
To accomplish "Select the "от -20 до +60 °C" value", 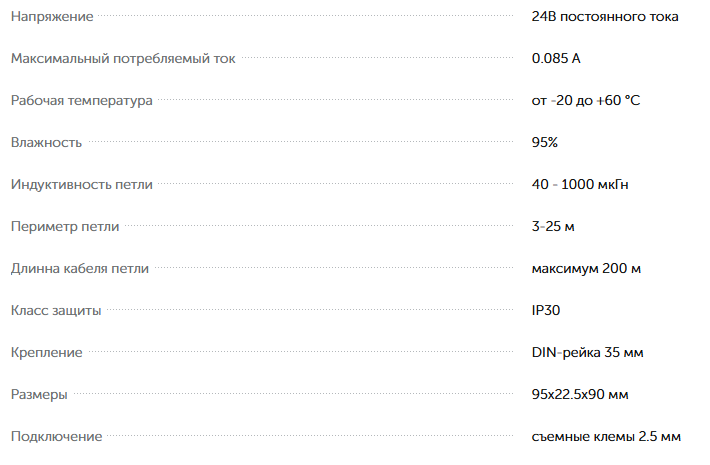I will click(x=586, y=101).
